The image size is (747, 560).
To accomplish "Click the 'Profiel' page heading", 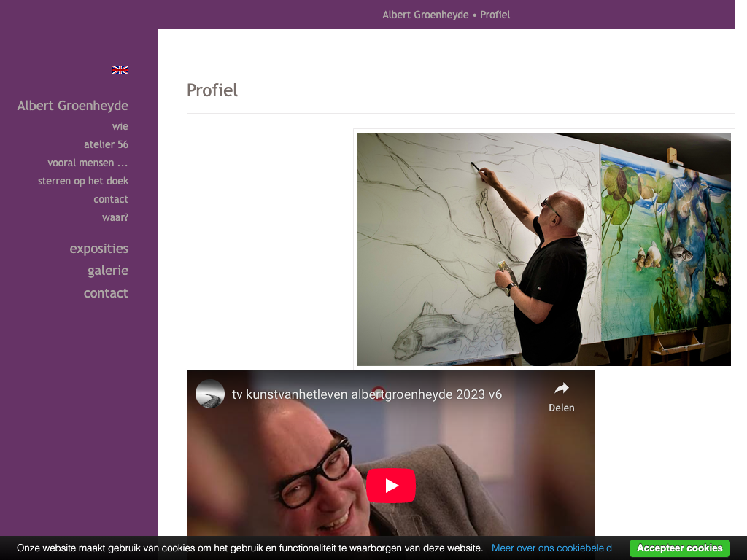I will (x=212, y=90).
